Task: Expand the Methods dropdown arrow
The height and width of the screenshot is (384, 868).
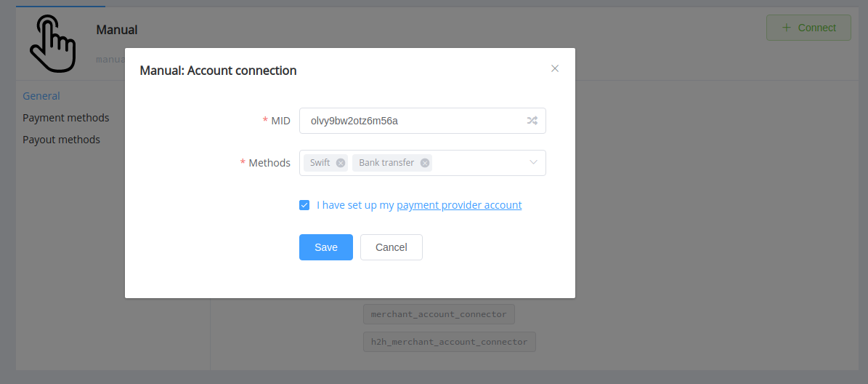Action: click(x=533, y=163)
